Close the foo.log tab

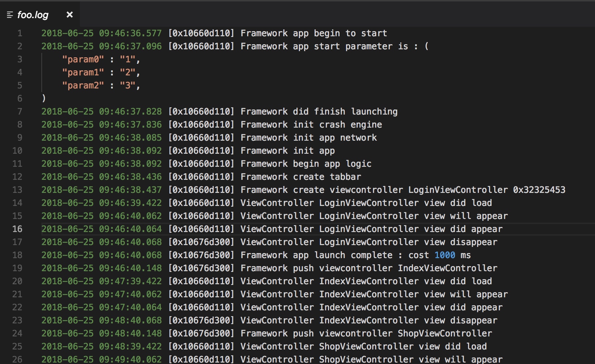pos(69,15)
